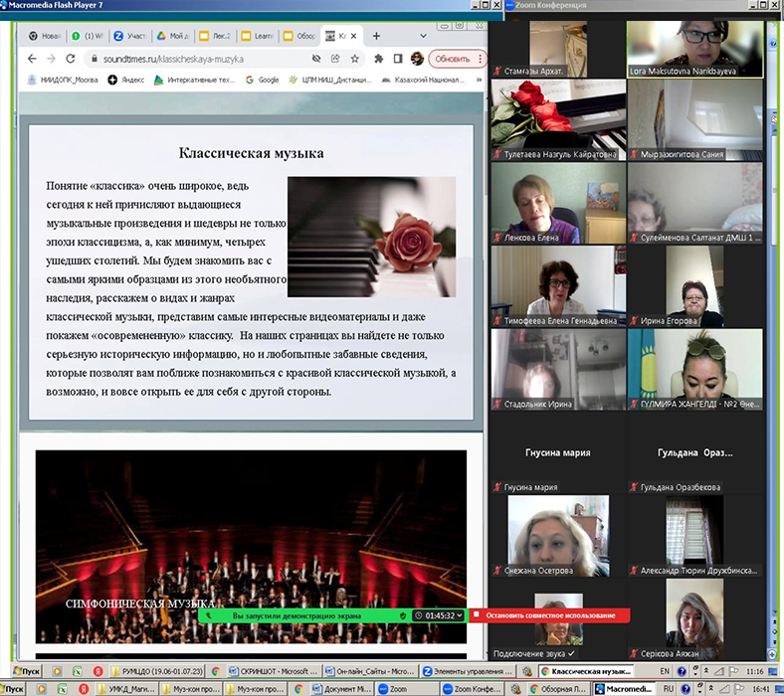Bookmark this page with the star icon
Image resolution: width=784 pixels, height=696 pixels.
(355, 59)
